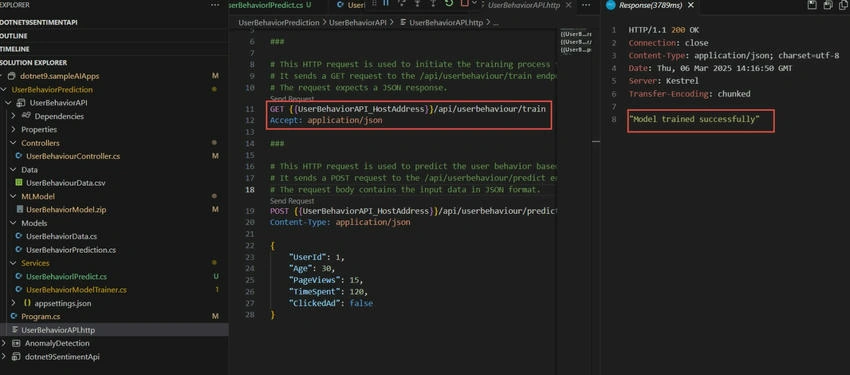Click the CSV icon of UserBehaviourData.csv

[18, 183]
